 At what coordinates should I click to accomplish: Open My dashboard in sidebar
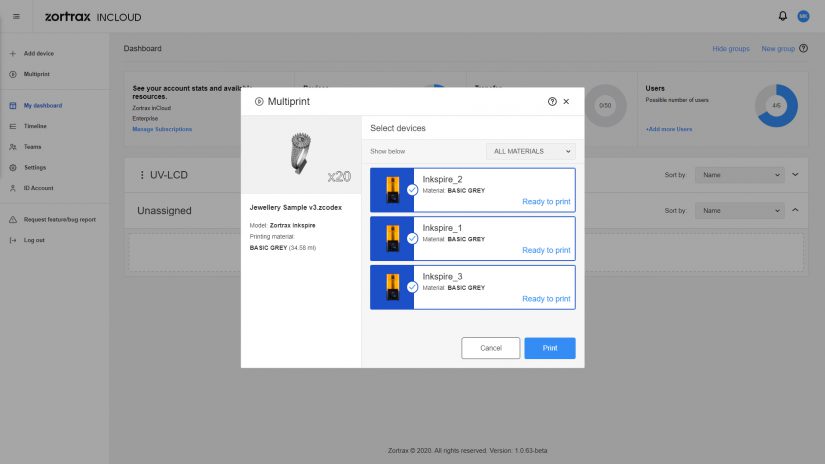pos(43,106)
